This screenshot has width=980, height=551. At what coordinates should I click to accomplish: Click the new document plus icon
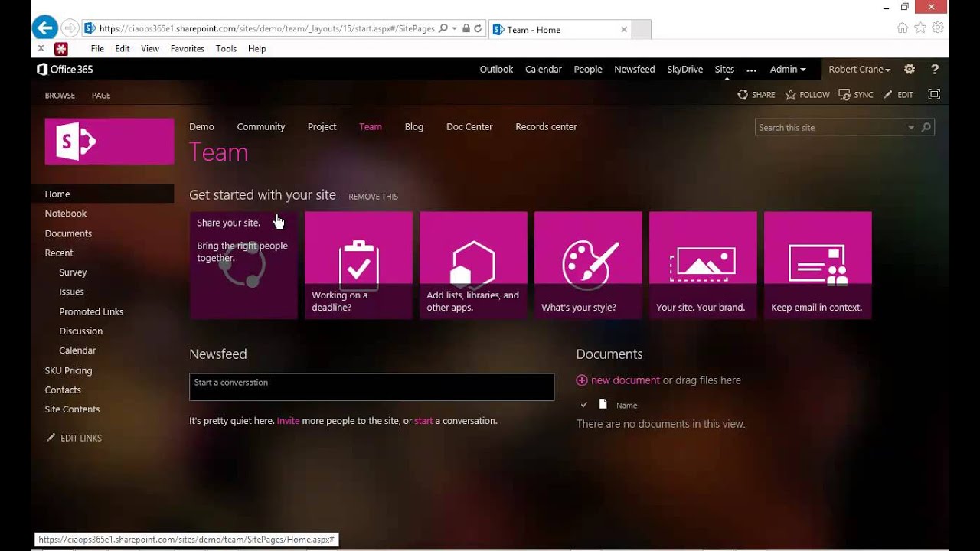582,380
